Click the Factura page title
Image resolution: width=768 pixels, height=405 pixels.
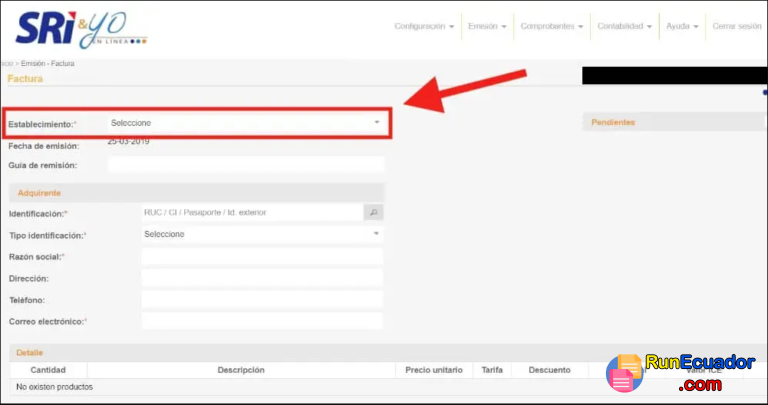[x=25, y=79]
